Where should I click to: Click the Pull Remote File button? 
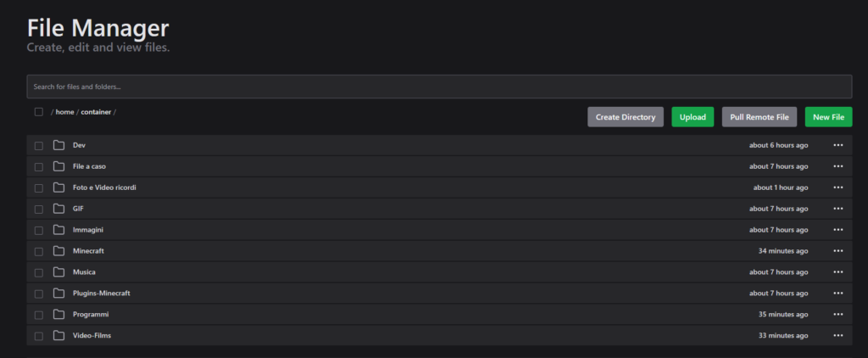(x=759, y=117)
